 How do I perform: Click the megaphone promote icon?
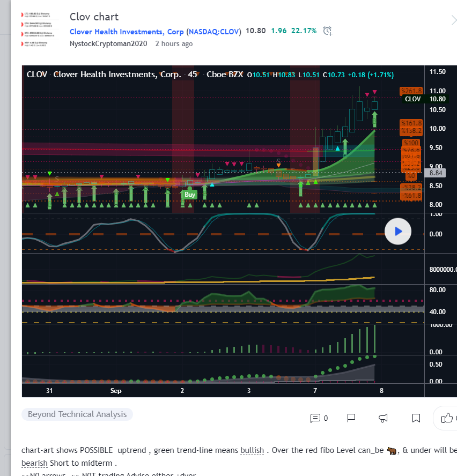(384, 418)
